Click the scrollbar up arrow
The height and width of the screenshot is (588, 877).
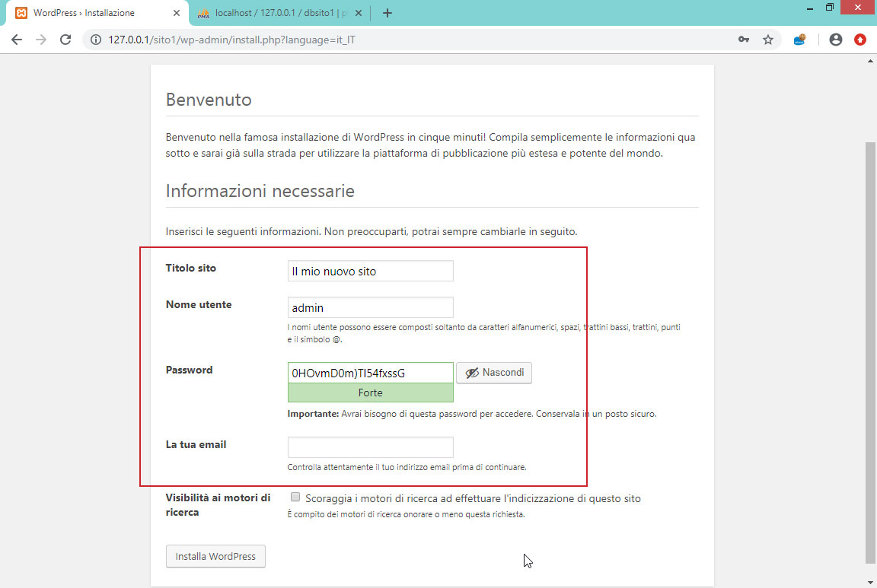pyautogui.click(x=870, y=60)
